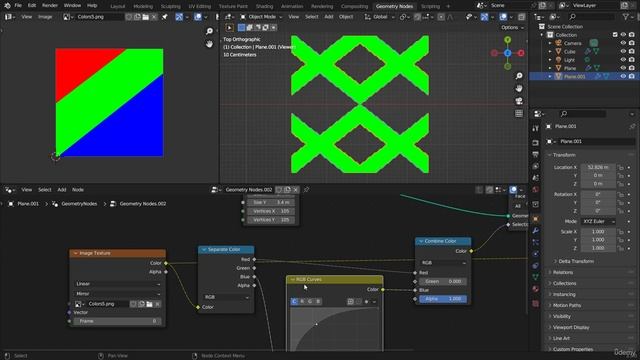640x360 pixels.
Task: Open the Object Data properties green tab
Action: point(536,277)
